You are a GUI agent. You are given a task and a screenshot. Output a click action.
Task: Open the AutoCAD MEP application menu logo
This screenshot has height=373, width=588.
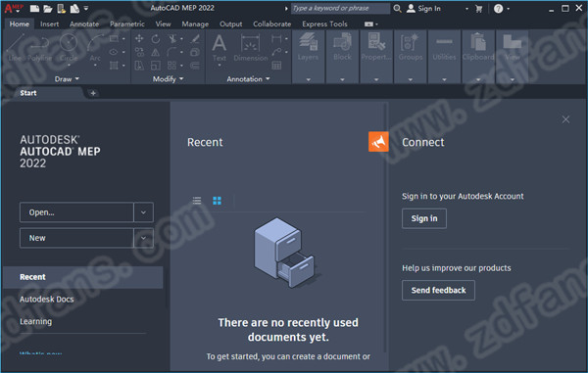pyautogui.click(x=14, y=8)
